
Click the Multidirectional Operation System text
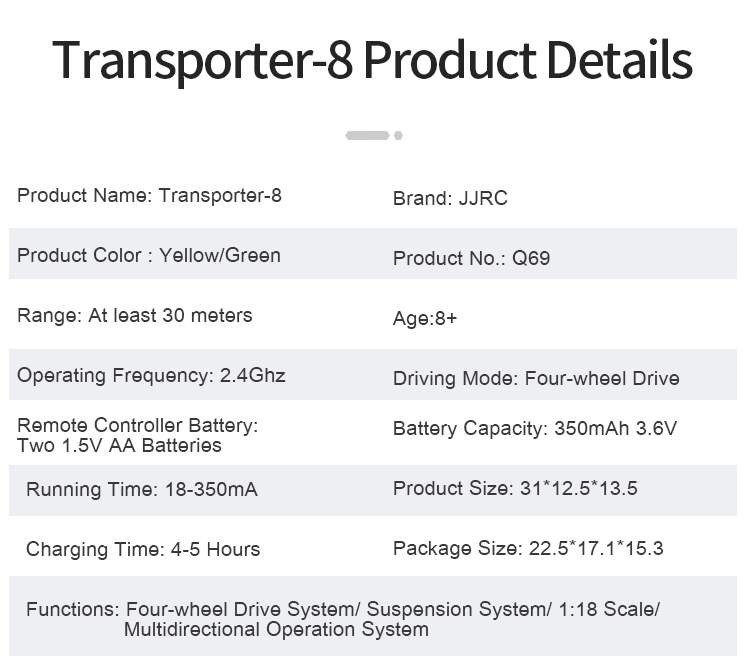point(276,630)
